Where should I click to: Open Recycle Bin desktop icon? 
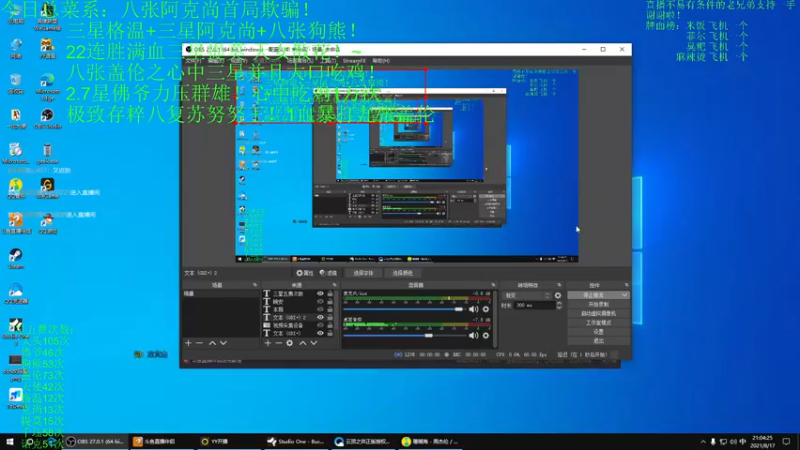15,84
